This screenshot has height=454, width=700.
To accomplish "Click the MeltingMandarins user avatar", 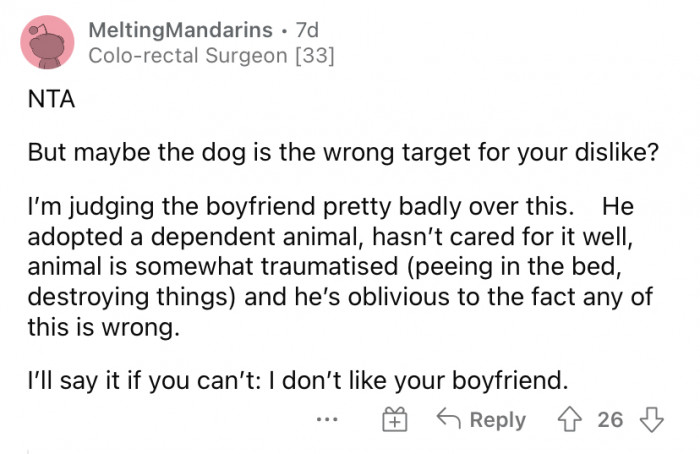I will pyautogui.click(x=47, y=44).
